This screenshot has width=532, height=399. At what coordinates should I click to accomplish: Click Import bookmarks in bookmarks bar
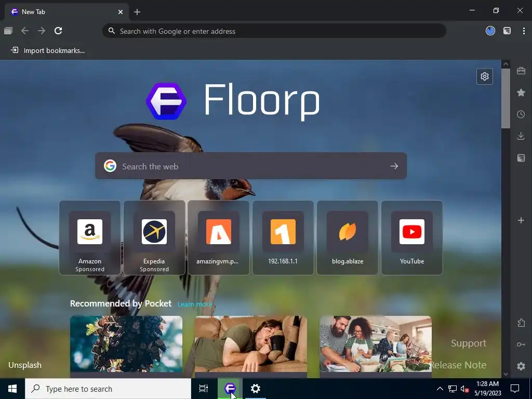(x=48, y=50)
